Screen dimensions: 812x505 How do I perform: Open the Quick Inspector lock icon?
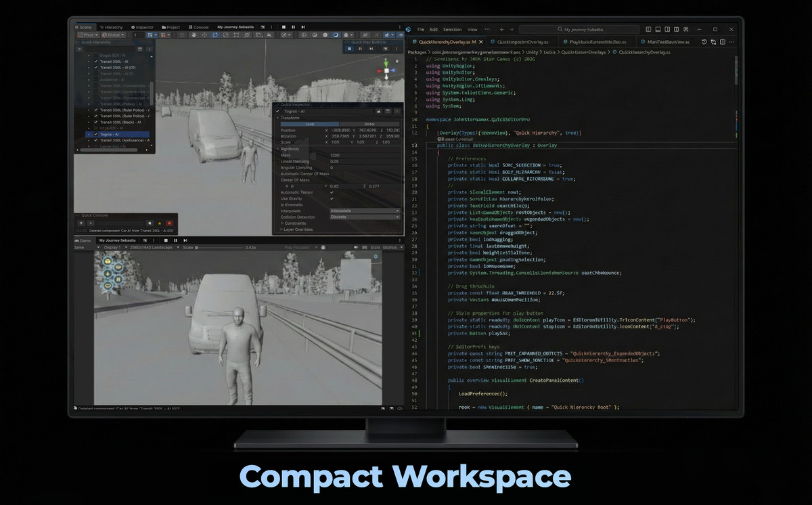click(x=378, y=111)
